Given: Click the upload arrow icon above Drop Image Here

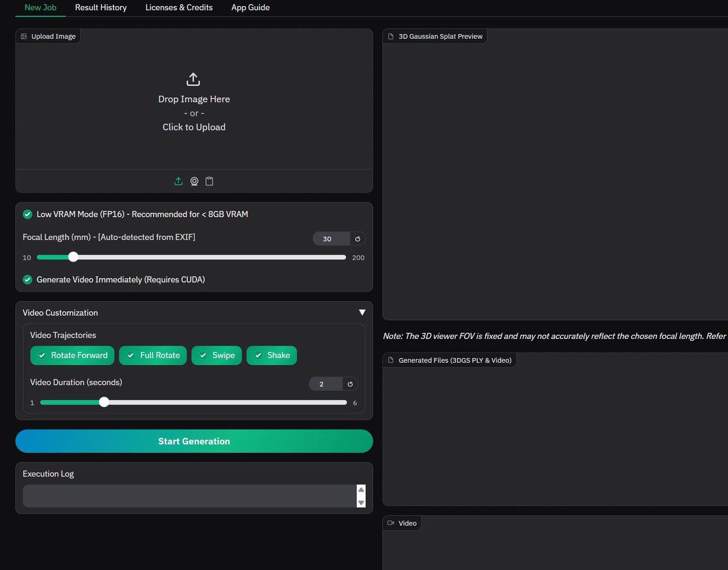Looking at the screenshot, I should point(193,79).
